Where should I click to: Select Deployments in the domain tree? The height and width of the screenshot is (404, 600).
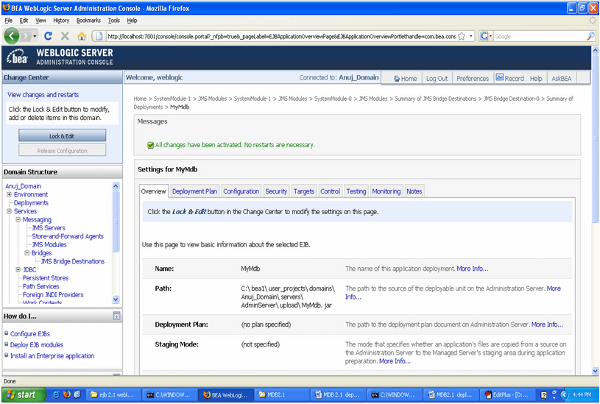pos(31,203)
